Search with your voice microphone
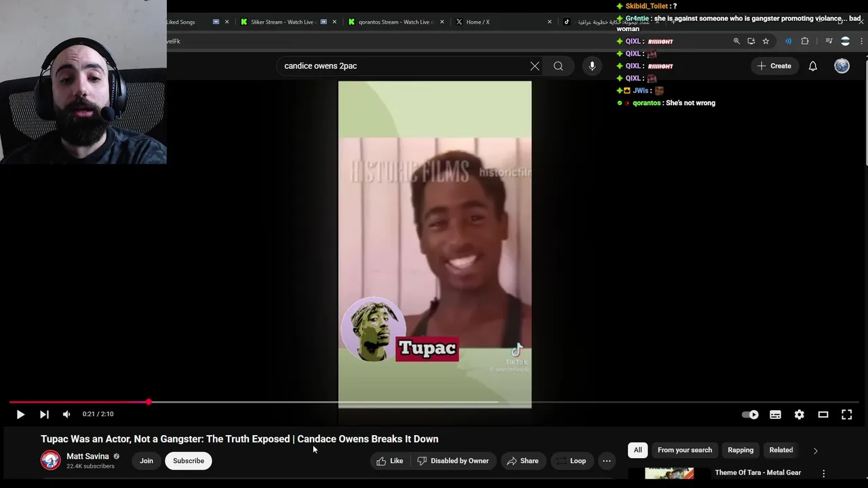The width and height of the screenshot is (868, 488). (592, 66)
